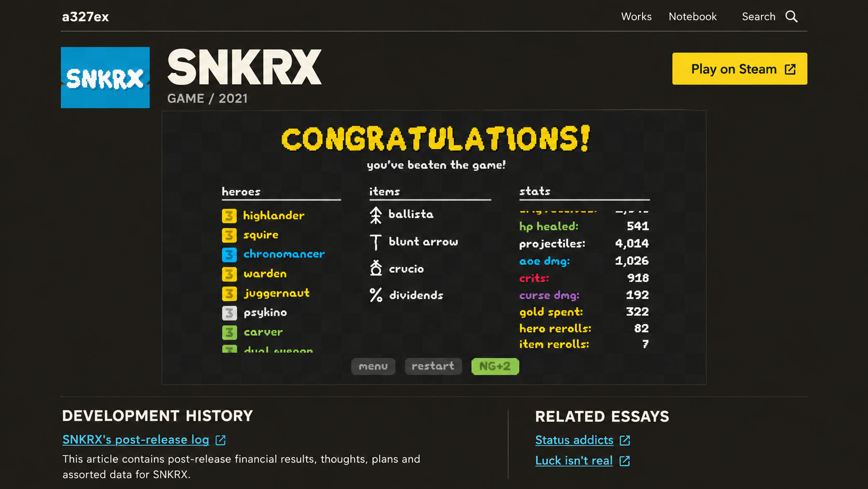Click chronomancer's blue level badge

point(229,255)
